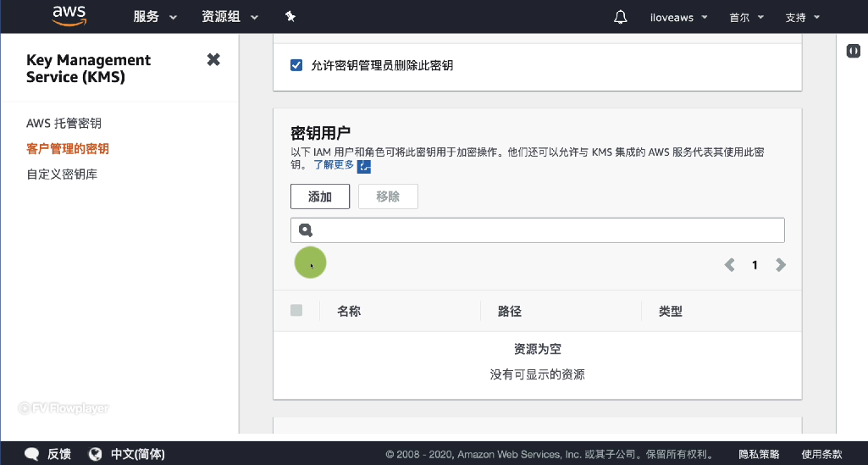The height and width of the screenshot is (465, 868).
Task: Toggle the select-all checkbox in table header
Action: (296, 311)
